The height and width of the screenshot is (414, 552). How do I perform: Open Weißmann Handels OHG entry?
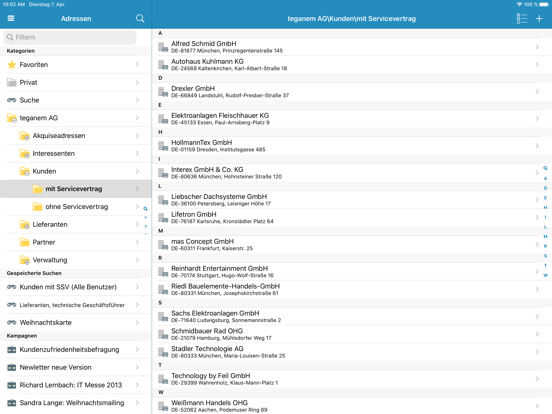tap(352, 406)
